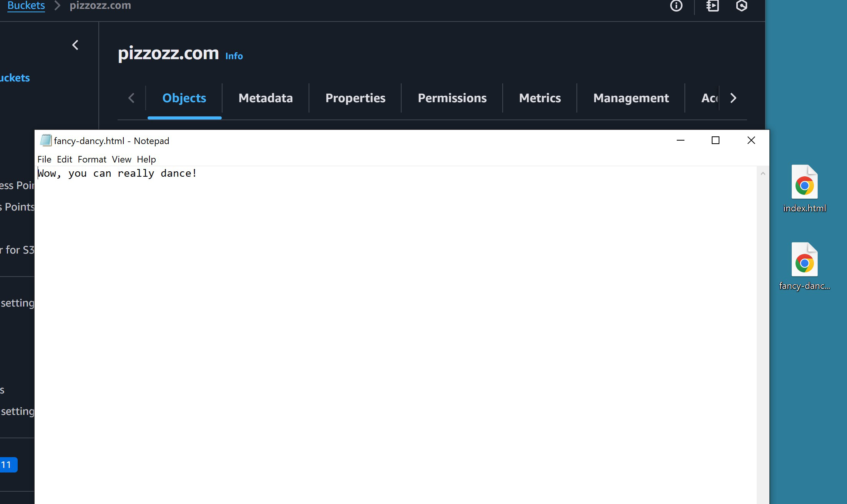This screenshot has width=847, height=504.
Task: Open the Permissions tab
Action: pyautogui.click(x=452, y=98)
